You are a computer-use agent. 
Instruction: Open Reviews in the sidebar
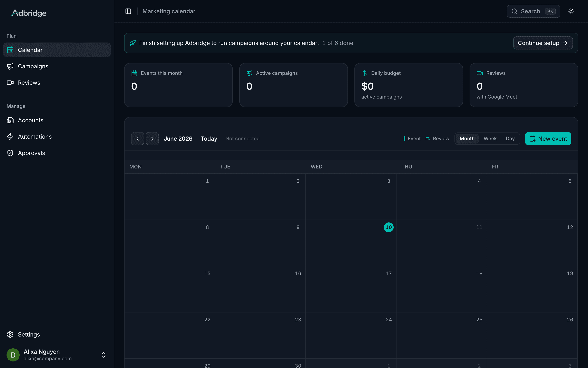tap(57, 83)
